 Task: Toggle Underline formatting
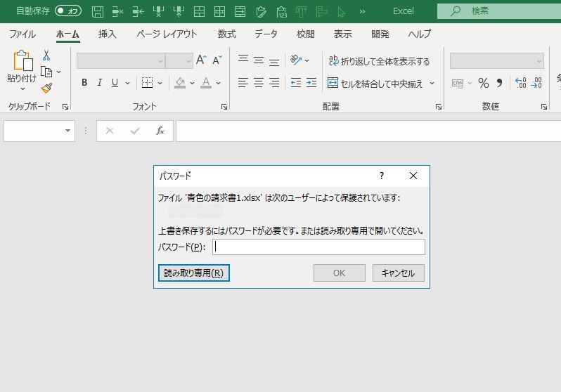pos(115,83)
